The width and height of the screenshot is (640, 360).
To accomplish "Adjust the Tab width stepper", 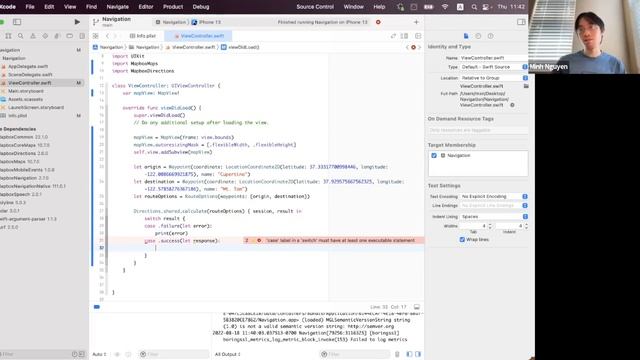I will coord(490,226).
